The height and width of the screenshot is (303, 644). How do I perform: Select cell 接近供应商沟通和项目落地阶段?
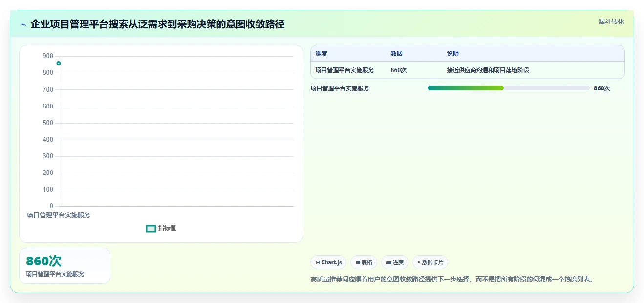(488, 70)
